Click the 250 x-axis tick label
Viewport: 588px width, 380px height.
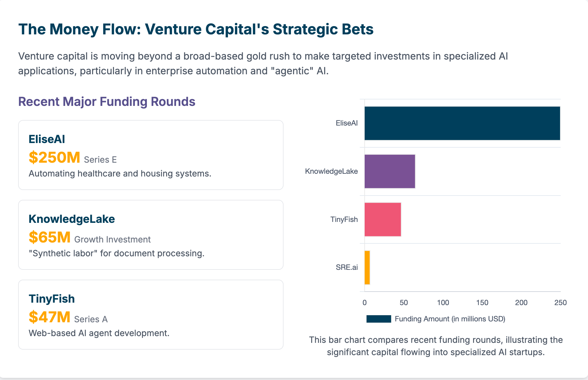pos(560,303)
